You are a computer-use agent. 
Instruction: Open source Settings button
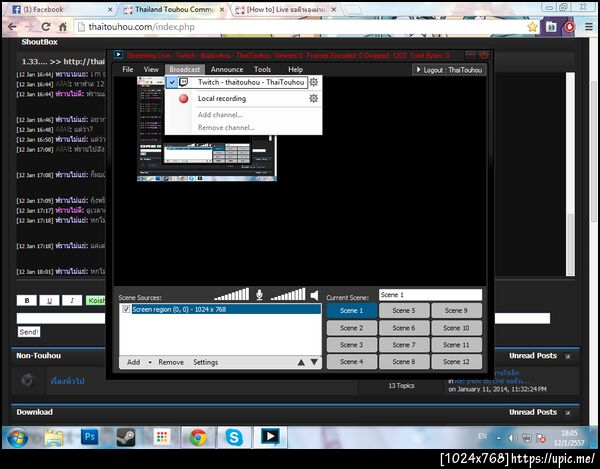(x=205, y=362)
